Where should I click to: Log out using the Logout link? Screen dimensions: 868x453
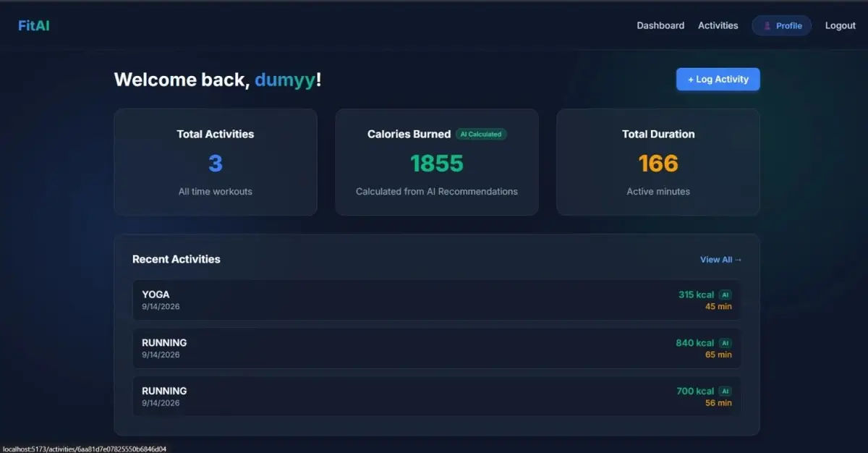point(841,25)
